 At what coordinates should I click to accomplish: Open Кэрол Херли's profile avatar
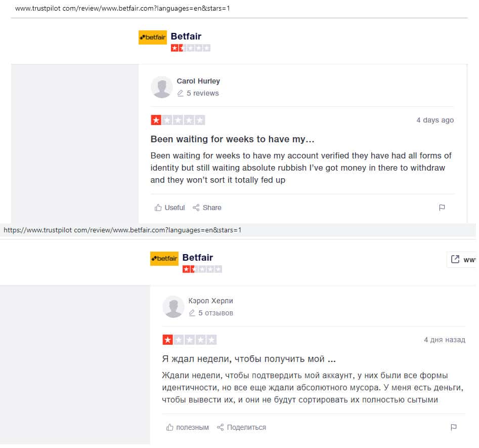[x=173, y=307]
